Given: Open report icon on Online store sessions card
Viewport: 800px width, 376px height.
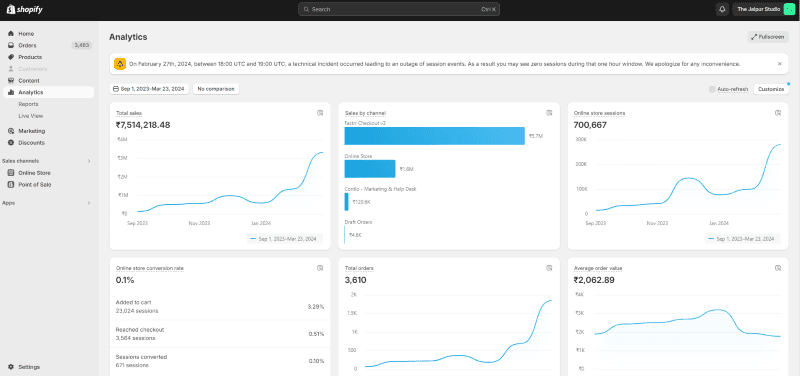Looking at the screenshot, I should point(778,113).
